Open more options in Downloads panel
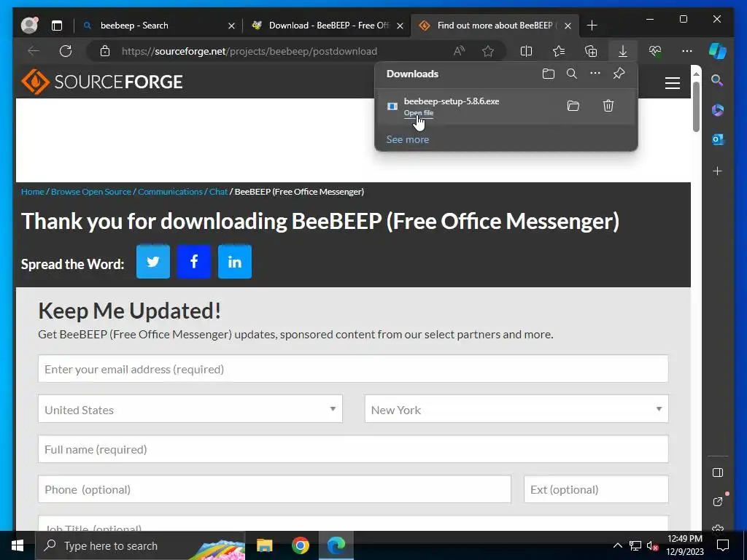This screenshot has width=747, height=560. [x=595, y=74]
